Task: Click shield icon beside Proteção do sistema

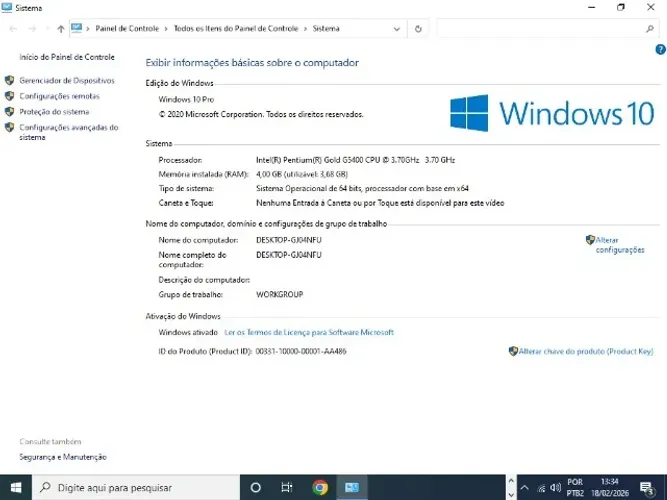Action: [9, 112]
